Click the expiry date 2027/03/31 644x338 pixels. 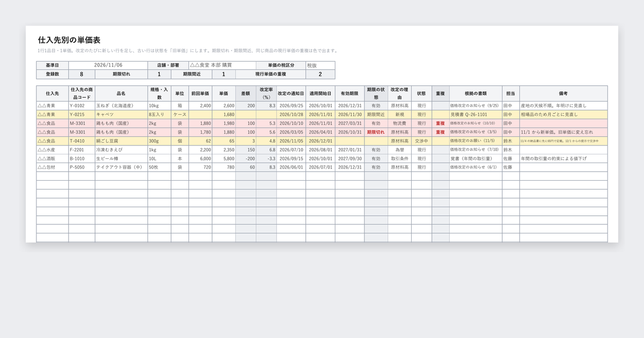coord(350,123)
